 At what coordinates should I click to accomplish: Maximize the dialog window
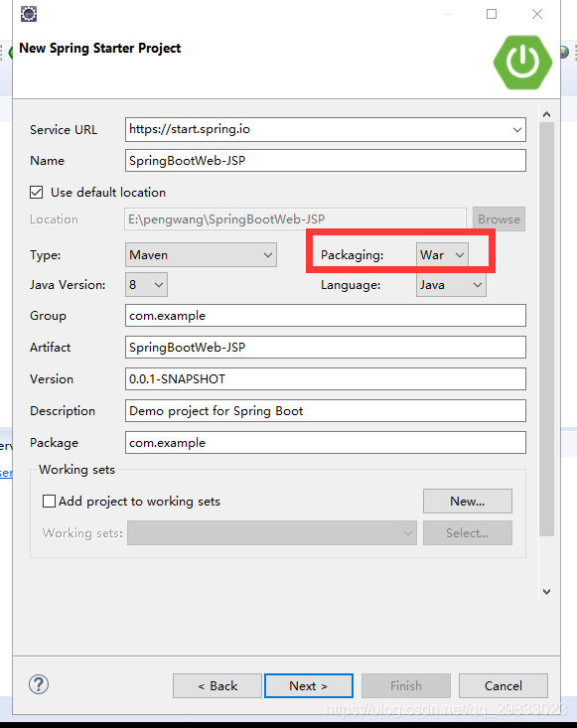coord(492,14)
